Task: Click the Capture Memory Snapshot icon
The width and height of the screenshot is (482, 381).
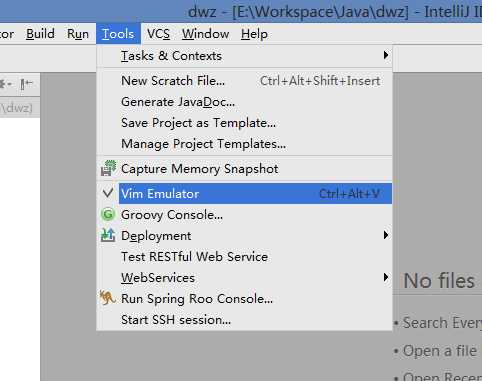Action: pos(108,168)
